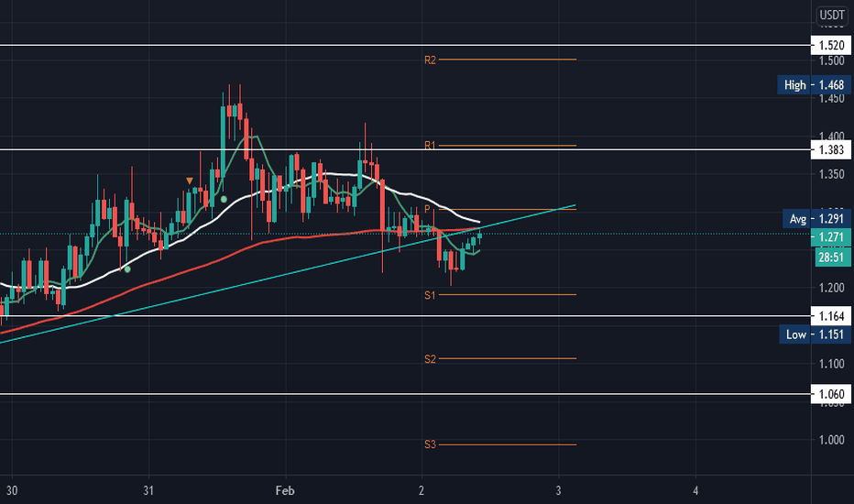
Task: Click the Feb date label on time axis
Action: click(285, 490)
